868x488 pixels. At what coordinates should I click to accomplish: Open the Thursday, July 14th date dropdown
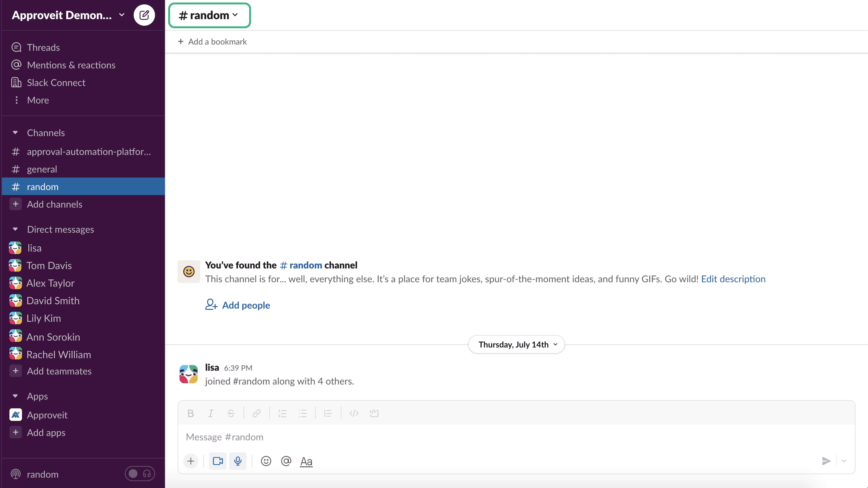(x=516, y=344)
